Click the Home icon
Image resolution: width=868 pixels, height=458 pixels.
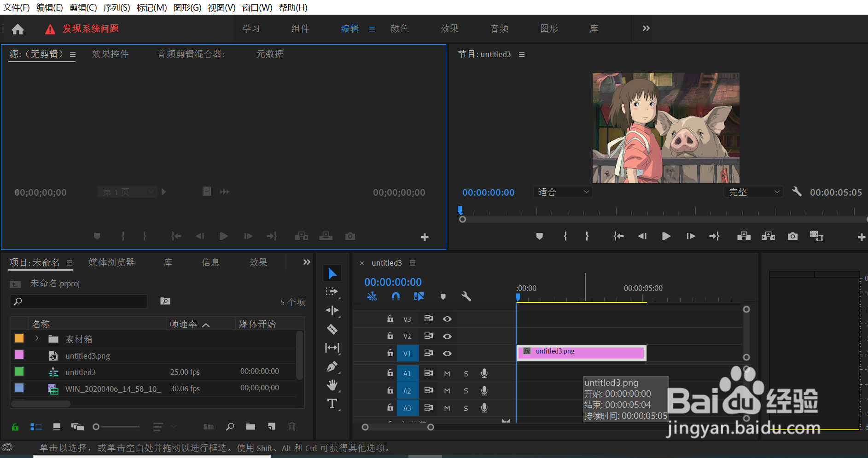pos(17,29)
